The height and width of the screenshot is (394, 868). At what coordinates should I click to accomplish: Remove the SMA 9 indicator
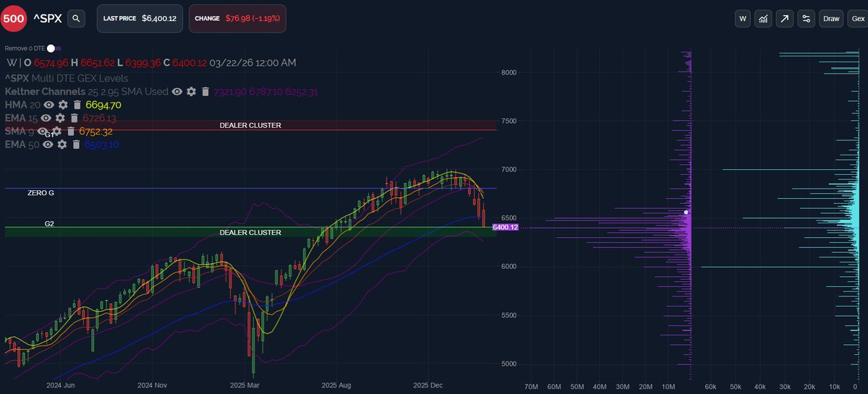(70, 131)
